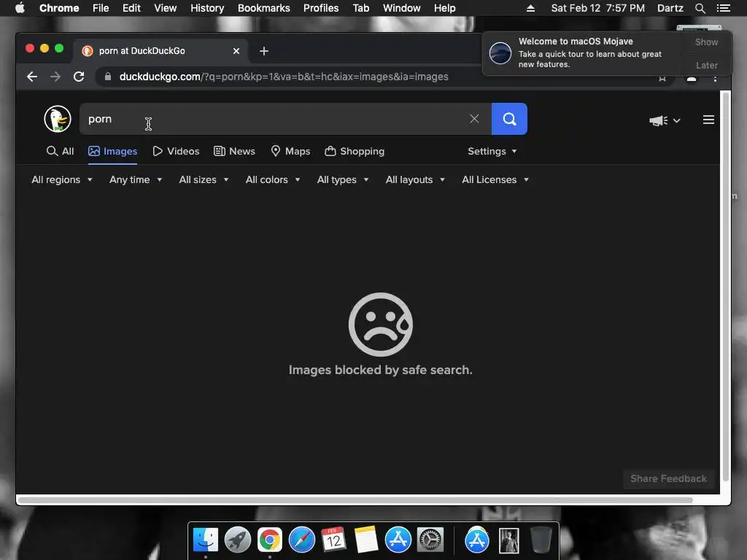The height and width of the screenshot is (560, 747).
Task: Click Show on Mojave notification
Action: (706, 42)
